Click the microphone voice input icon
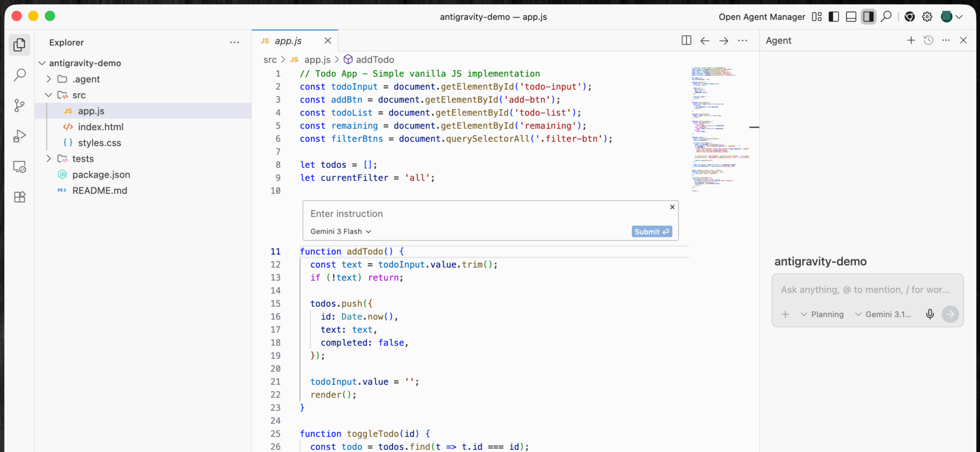This screenshot has width=980, height=452. coord(930,314)
